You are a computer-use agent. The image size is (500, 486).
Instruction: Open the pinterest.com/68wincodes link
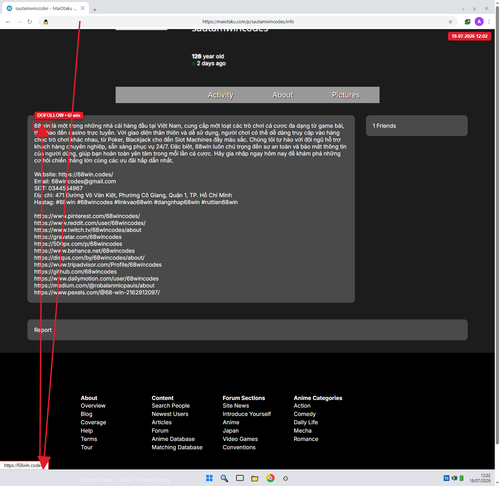coord(87,216)
